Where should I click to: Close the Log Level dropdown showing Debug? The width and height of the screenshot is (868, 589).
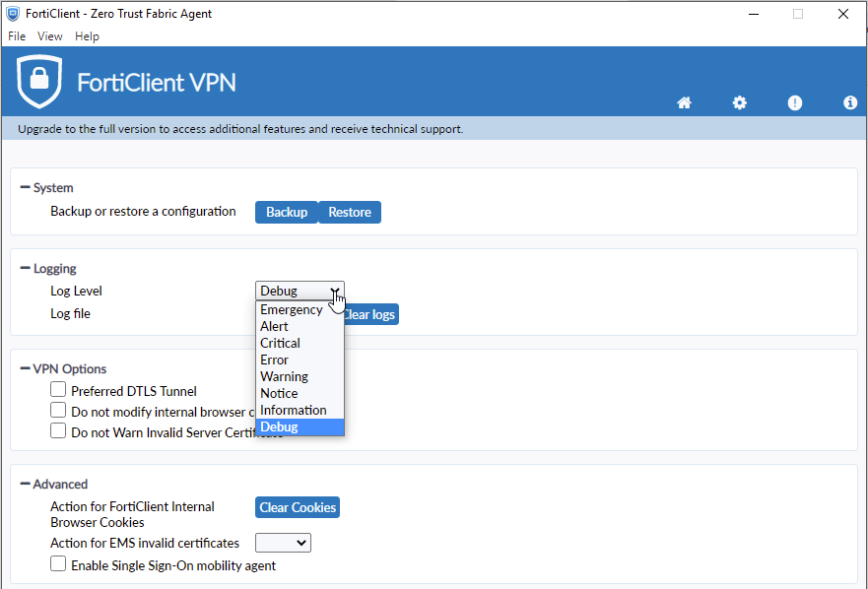(x=300, y=291)
